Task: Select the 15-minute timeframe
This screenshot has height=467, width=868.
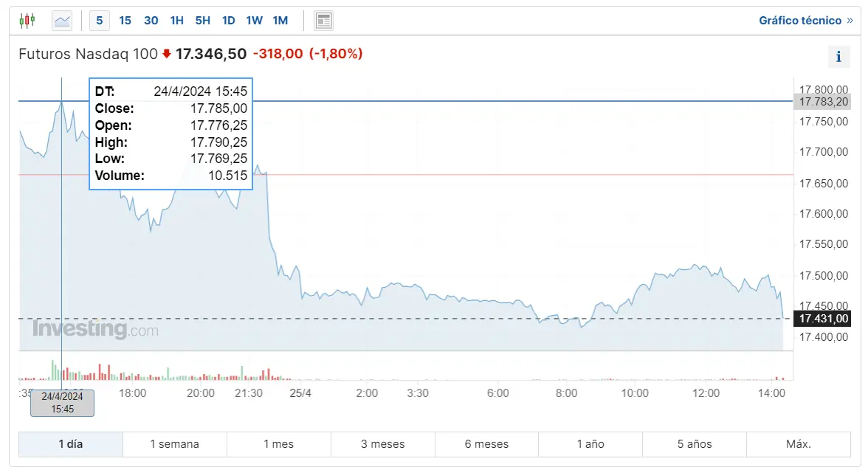Action: (x=125, y=21)
